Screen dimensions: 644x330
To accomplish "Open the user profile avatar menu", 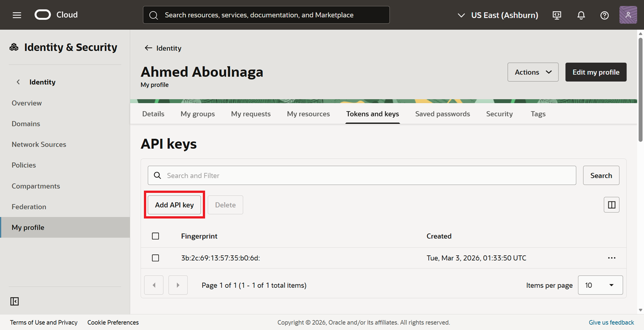I will (628, 15).
